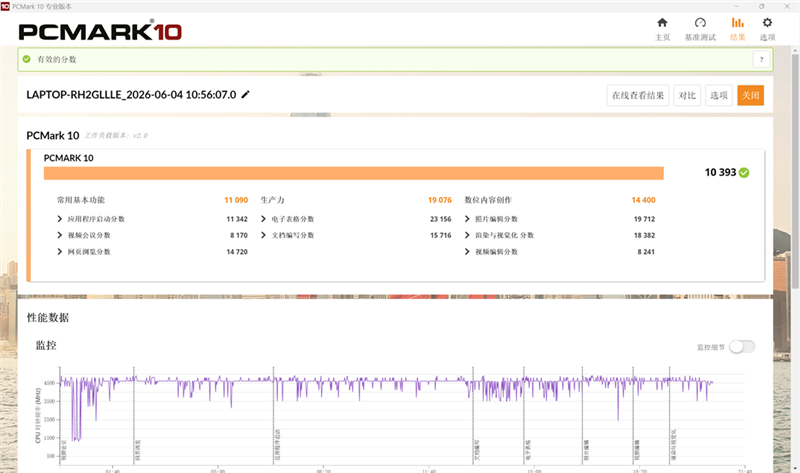This screenshot has height=473, width=800.
Task: Expand 视频编辑分数 row
Action: tap(467, 252)
